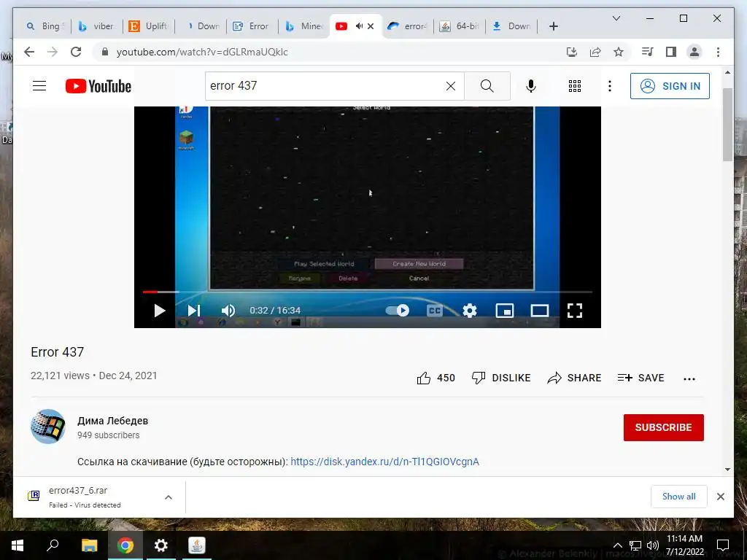Switch to the Uplift tab

coord(149,26)
